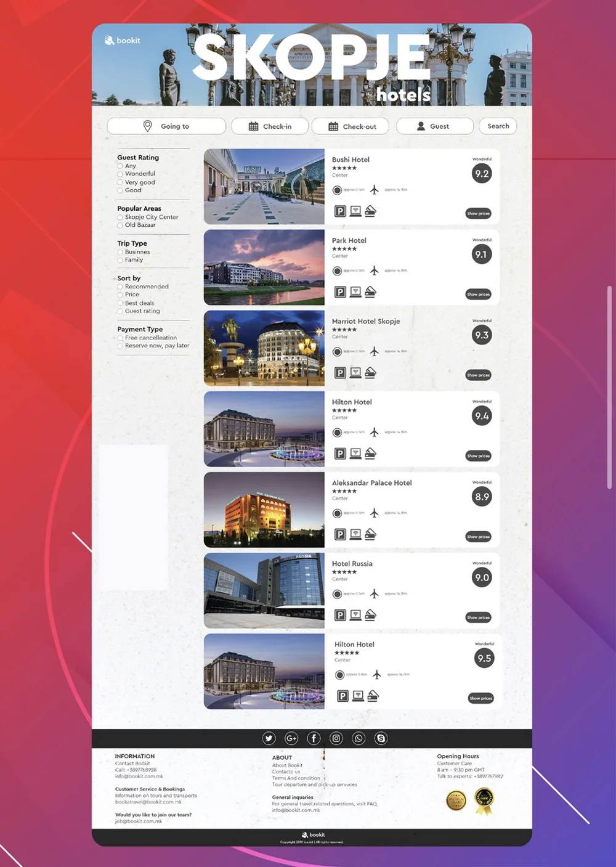Click wifi laptop icon on Aleksandar Palace card
The image size is (616, 867).
355,534
